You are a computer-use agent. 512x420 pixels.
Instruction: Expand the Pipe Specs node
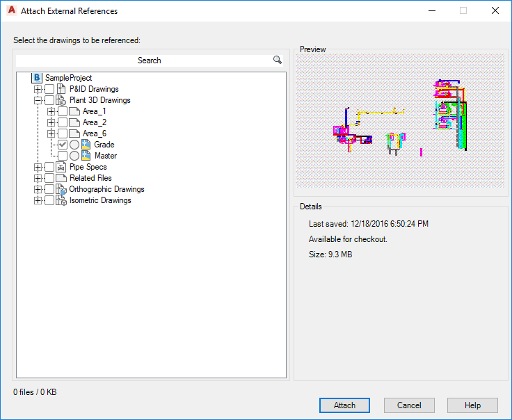[38, 167]
